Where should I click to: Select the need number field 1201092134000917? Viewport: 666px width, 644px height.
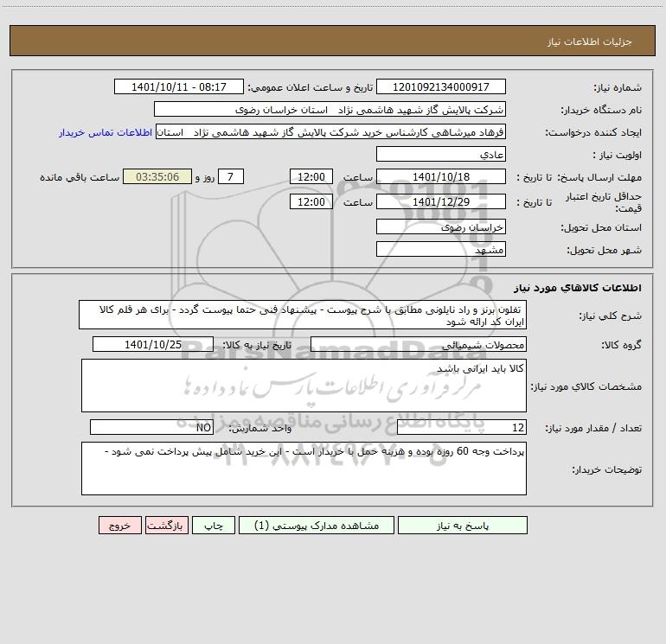[441, 86]
